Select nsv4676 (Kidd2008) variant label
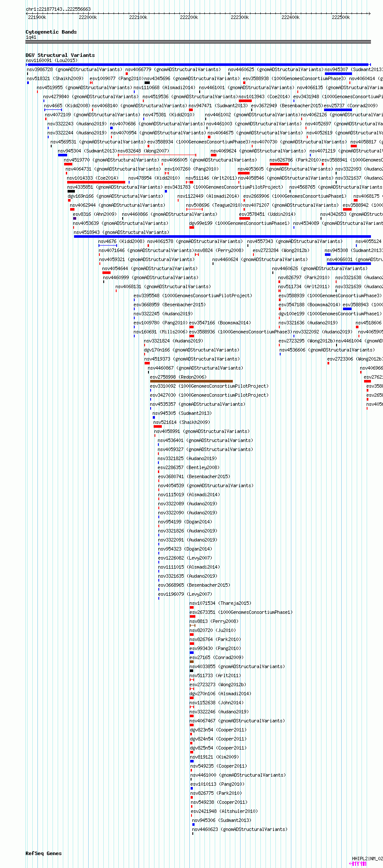Viewport: 383px width, 868px height. coord(121,241)
